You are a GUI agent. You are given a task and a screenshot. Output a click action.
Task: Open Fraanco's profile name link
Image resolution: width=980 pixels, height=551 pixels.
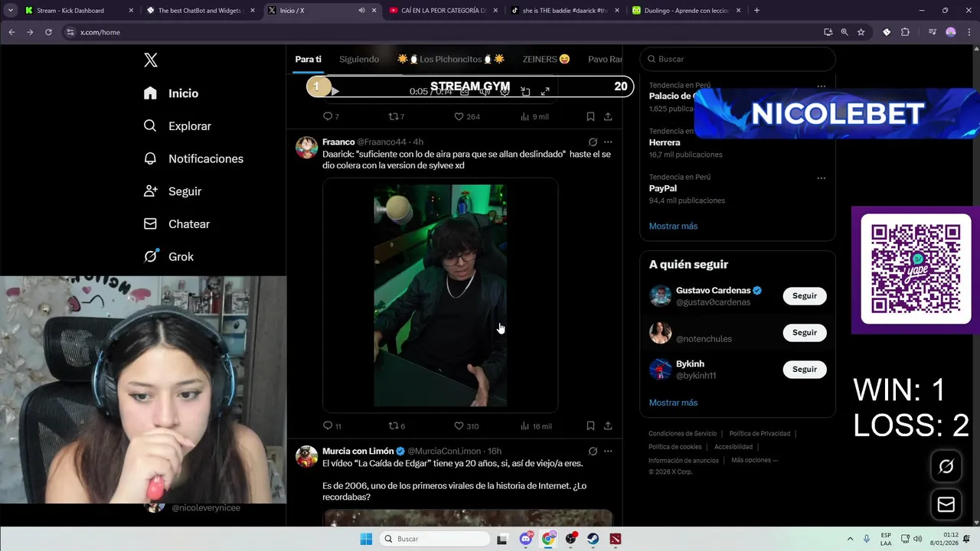coord(338,142)
